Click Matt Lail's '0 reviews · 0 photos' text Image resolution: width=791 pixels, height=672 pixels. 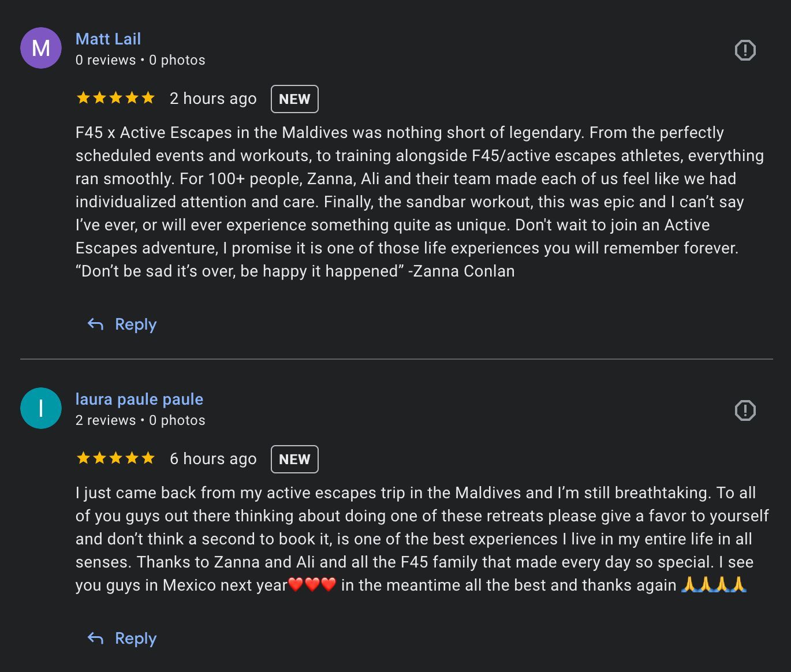coord(140,60)
